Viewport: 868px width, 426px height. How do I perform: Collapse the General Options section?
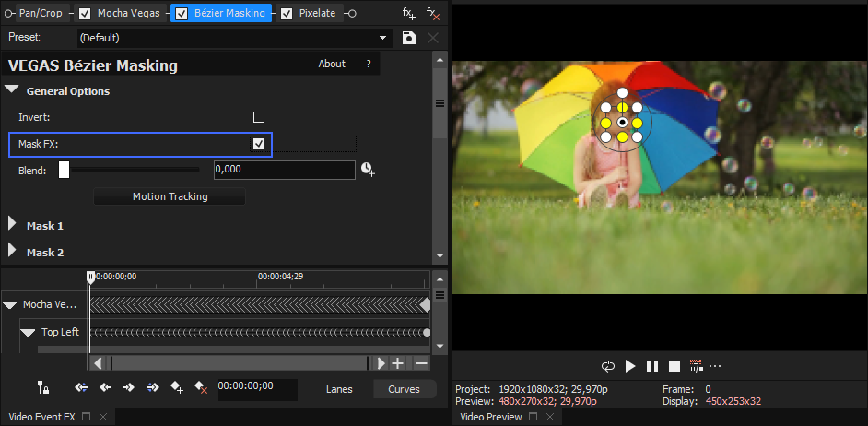pos(12,90)
